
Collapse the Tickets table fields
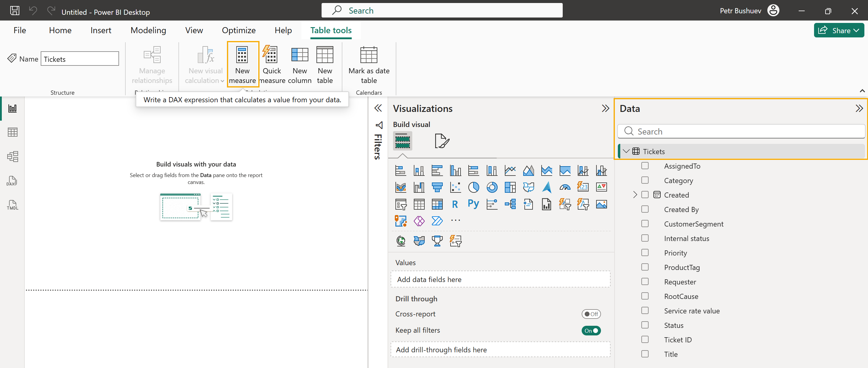(x=626, y=151)
